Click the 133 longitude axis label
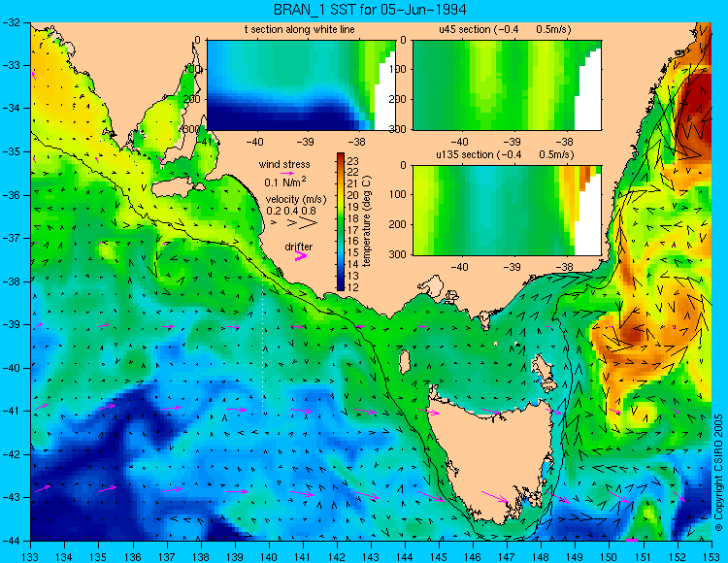Image resolution: width=728 pixels, height=563 pixels. [x=30, y=556]
